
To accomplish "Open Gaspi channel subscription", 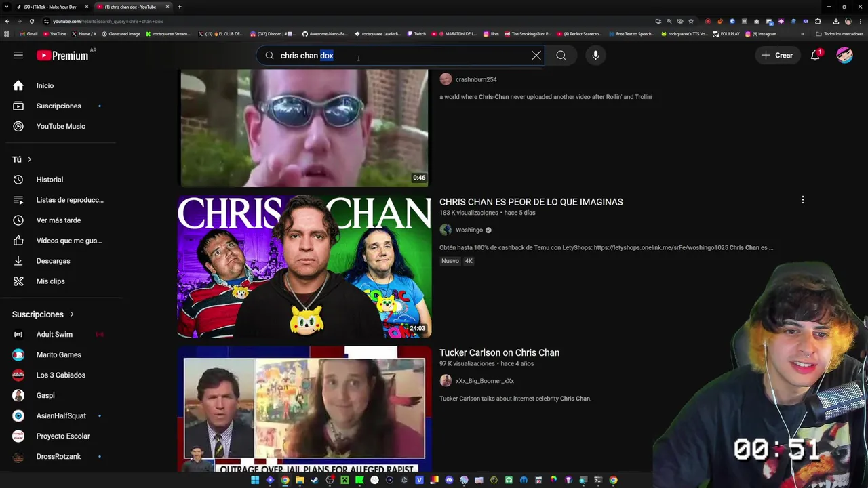I will tap(45, 395).
